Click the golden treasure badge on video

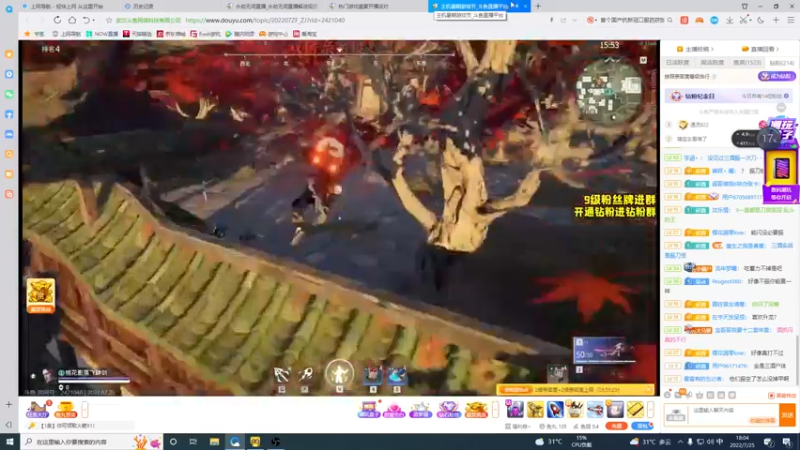tap(40, 295)
